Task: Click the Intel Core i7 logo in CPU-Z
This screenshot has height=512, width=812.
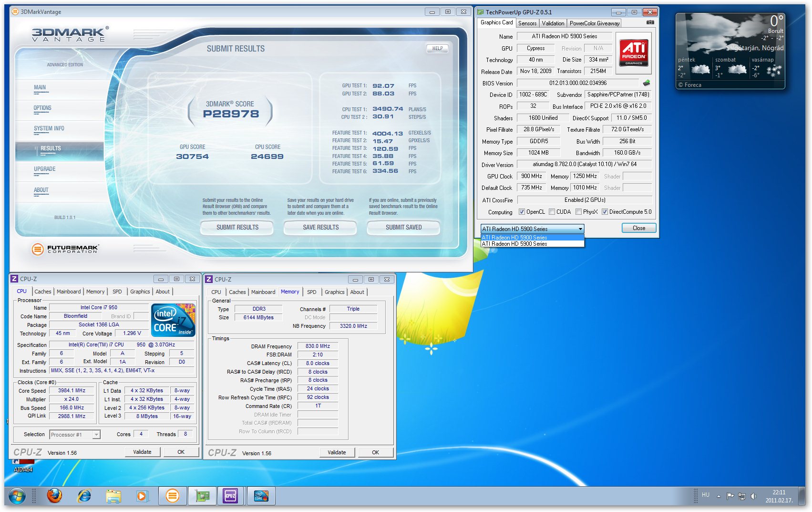Action: point(174,320)
